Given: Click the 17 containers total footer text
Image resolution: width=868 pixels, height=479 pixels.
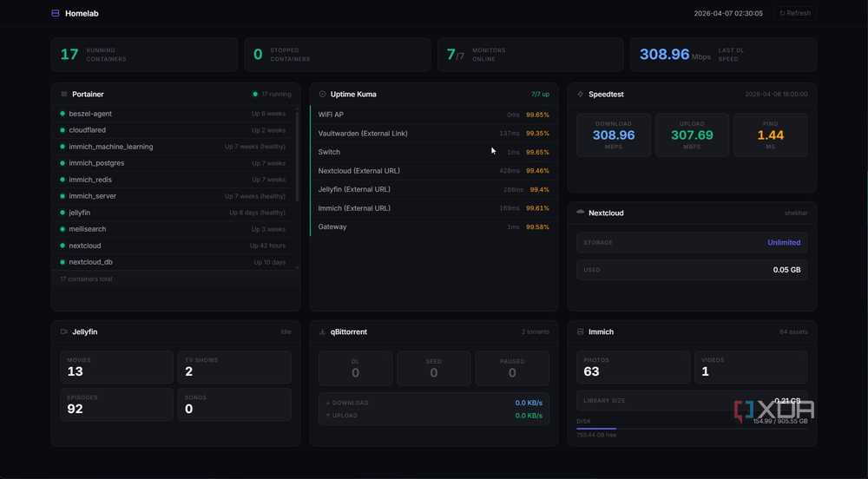Looking at the screenshot, I should [86, 279].
